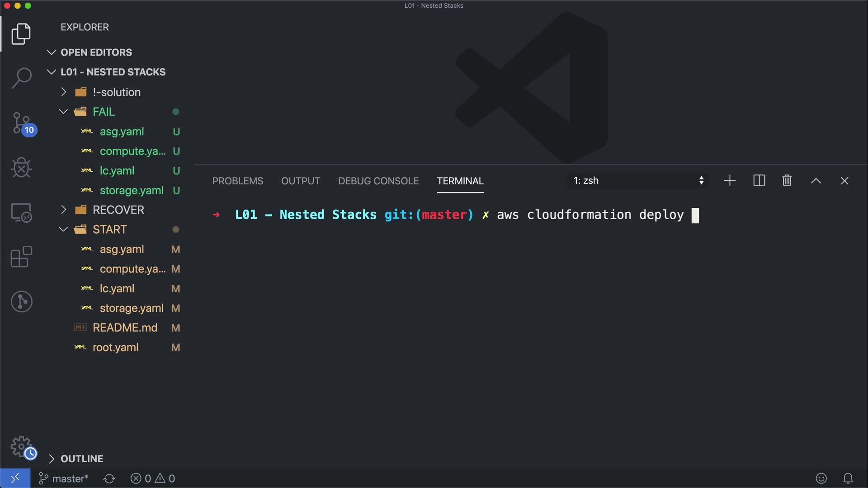Viewport: 868px width, 488px height.
Task: Open the Run and Debug view
Action: [21, 168]
